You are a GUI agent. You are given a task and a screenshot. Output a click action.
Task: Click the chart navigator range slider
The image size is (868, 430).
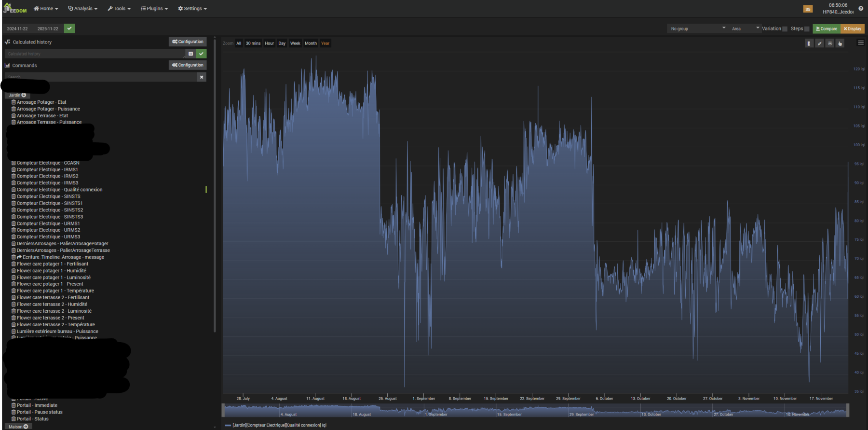point(534,411)
